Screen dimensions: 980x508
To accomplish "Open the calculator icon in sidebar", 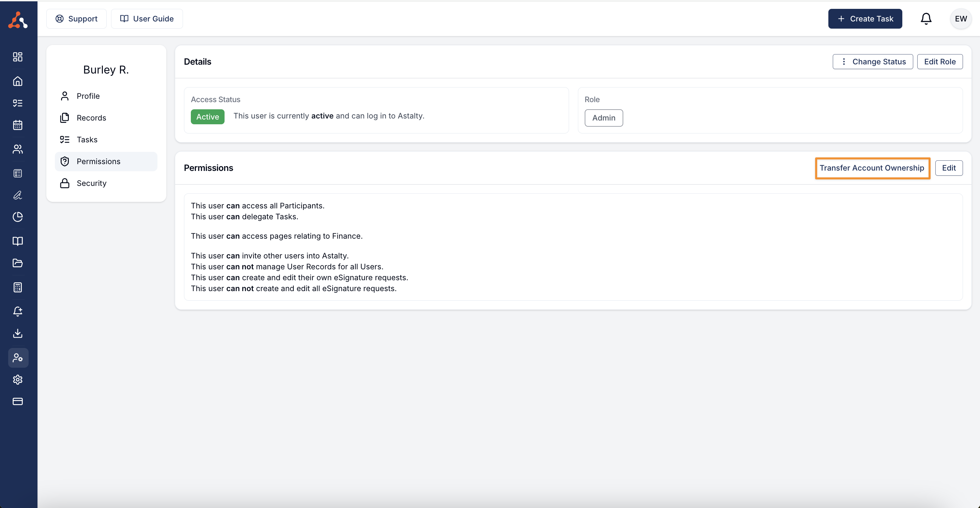I will (x=17, y=287).
